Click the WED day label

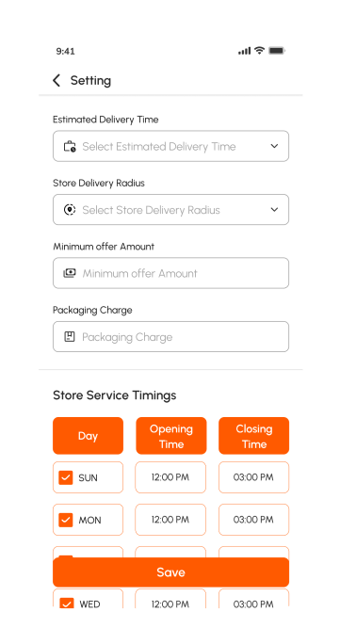(x=89, y=604)
